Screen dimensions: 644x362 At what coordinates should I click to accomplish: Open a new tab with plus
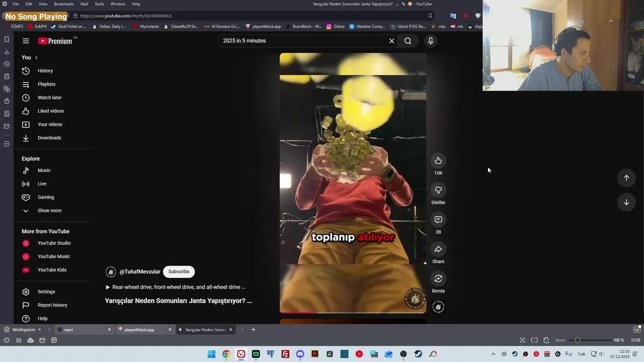coord(253,330)
